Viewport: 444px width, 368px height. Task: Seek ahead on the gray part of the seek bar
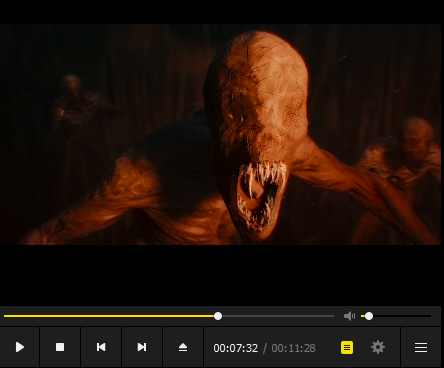point(278,316)
